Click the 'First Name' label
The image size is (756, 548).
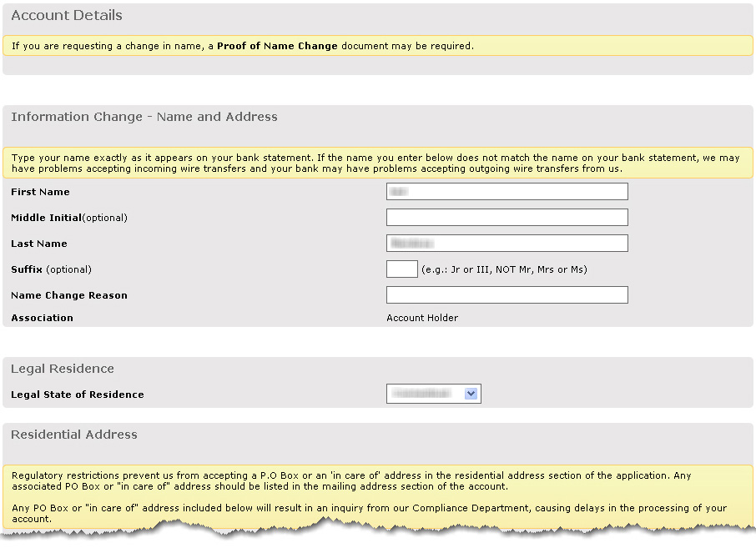(41, 192)
